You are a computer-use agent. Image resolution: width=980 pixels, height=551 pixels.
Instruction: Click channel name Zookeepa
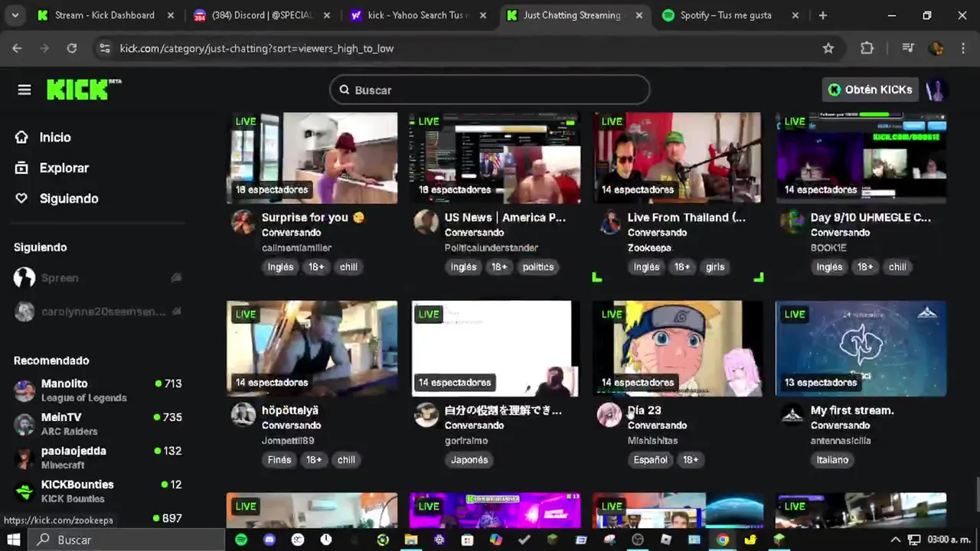[x=649, y=248]
